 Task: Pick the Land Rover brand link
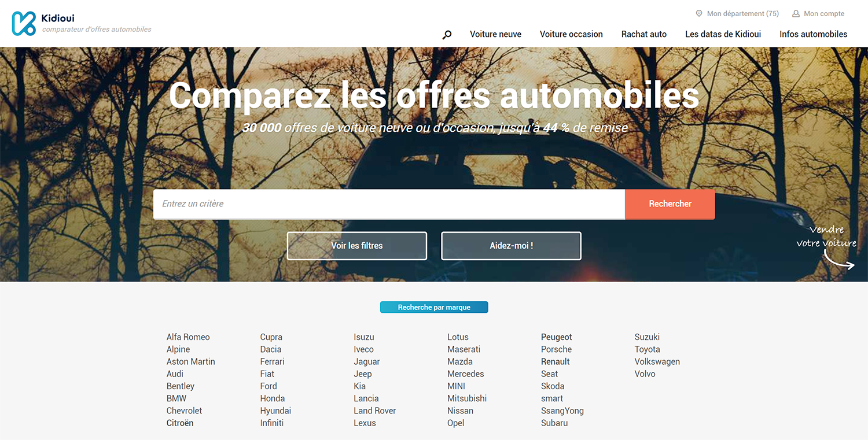pos(374,411)
